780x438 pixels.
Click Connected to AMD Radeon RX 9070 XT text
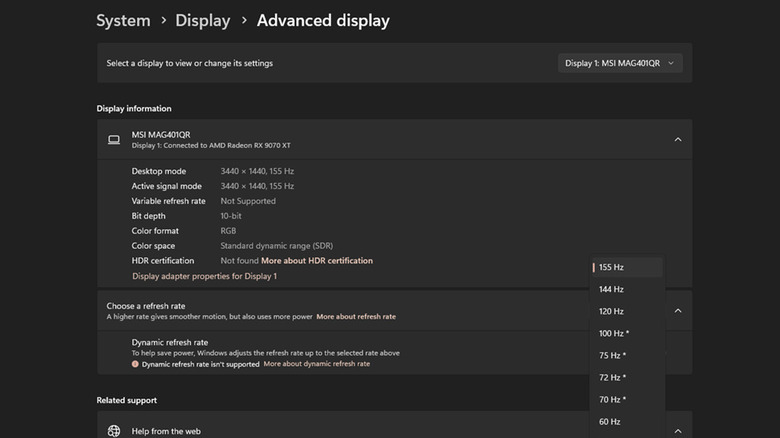[x=227, y=145]
